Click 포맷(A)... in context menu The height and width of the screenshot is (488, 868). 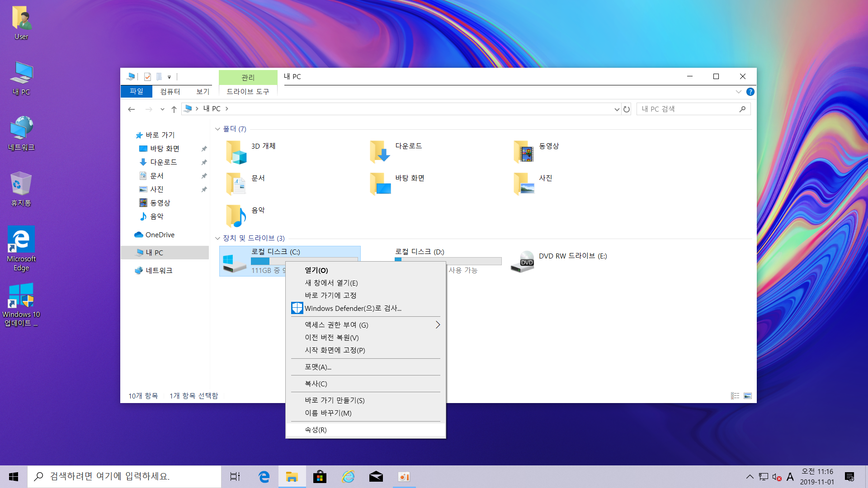(x=318, y=367)
